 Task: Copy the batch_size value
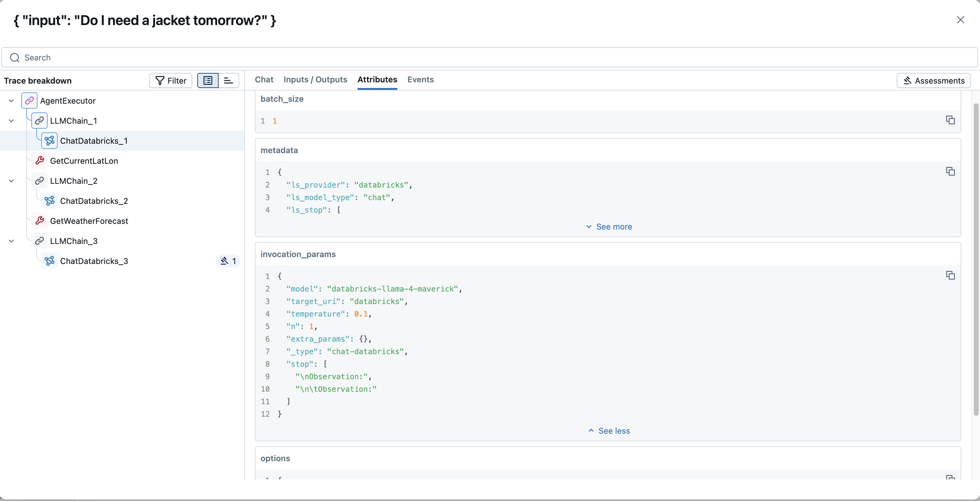coord(950,120)
